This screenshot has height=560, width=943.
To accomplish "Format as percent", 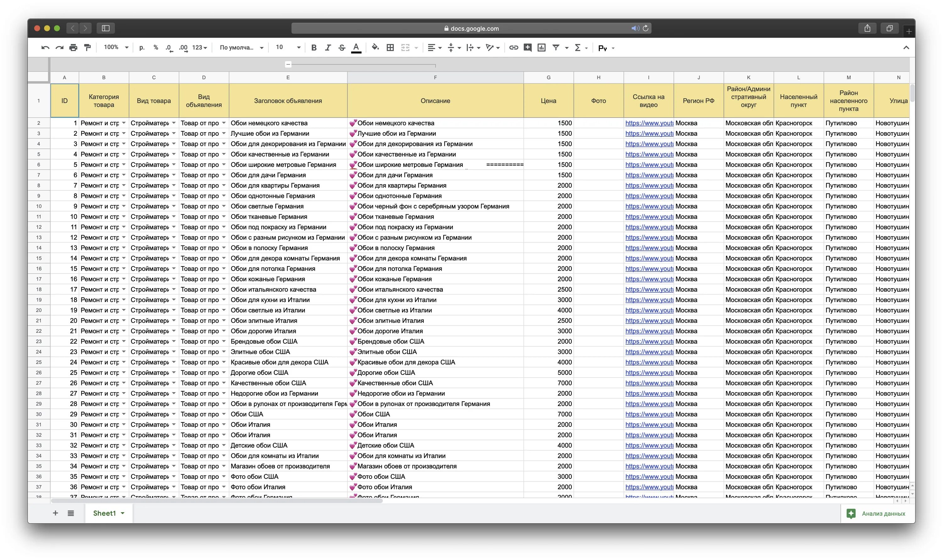I will pyautogui.click(x=156, y=47).
